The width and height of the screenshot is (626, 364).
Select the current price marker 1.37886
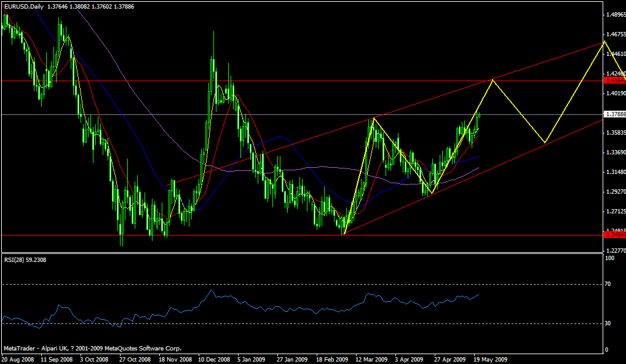pyautogui.click(x=613, y=113)
